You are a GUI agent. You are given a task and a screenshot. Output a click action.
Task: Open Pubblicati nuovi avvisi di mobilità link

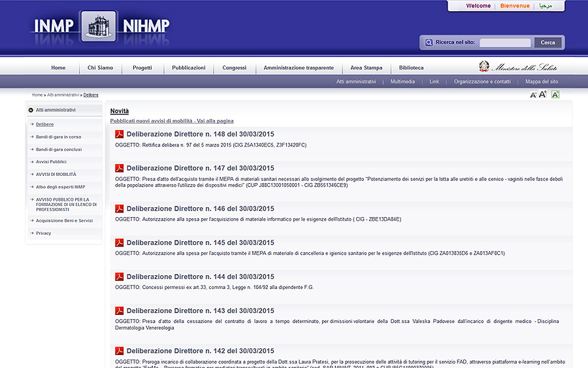pos(172,121)
